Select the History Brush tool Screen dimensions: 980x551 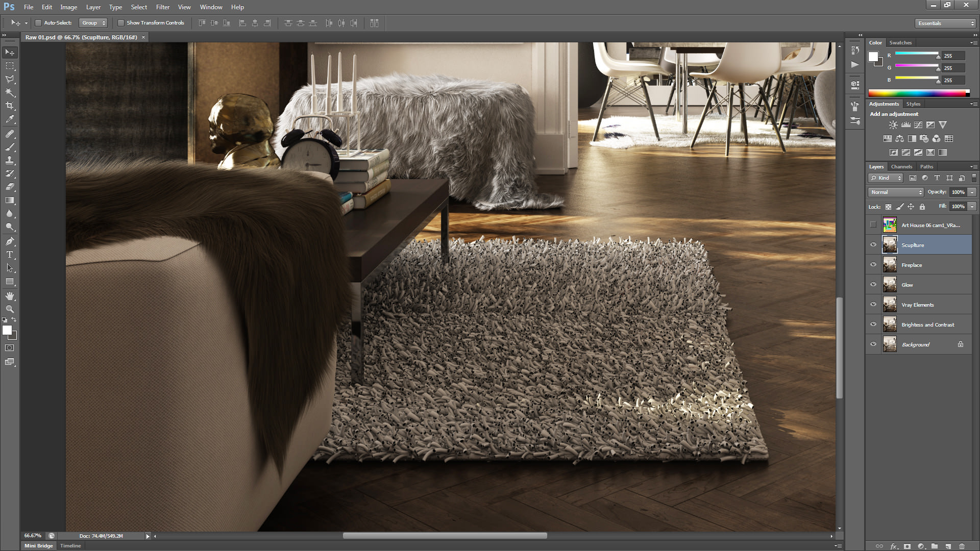[10, 173]
